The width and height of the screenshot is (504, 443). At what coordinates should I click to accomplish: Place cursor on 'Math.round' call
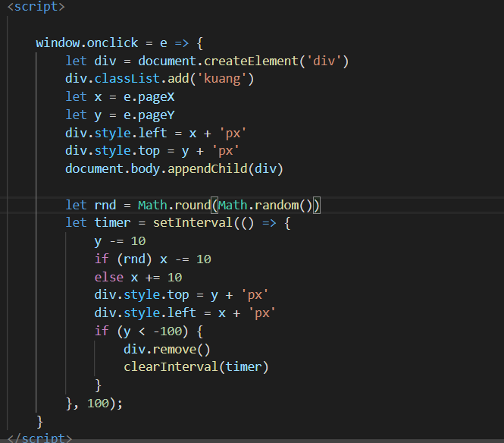pos(174,205)
